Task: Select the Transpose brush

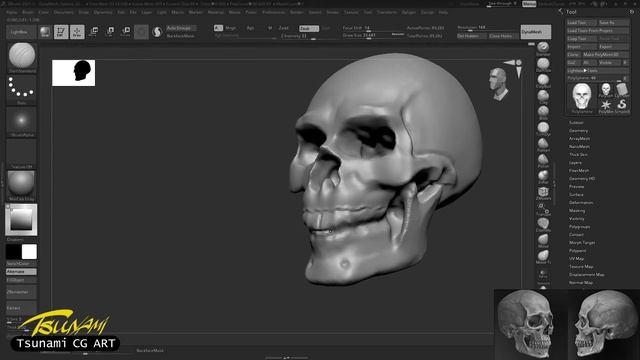Action: (543, 209)
